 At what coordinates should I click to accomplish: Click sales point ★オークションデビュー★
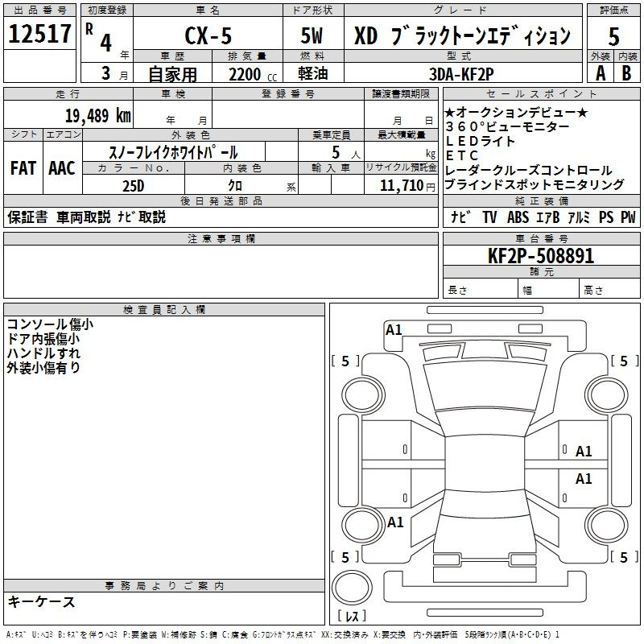pyautogui.click(x=516, y=112)
